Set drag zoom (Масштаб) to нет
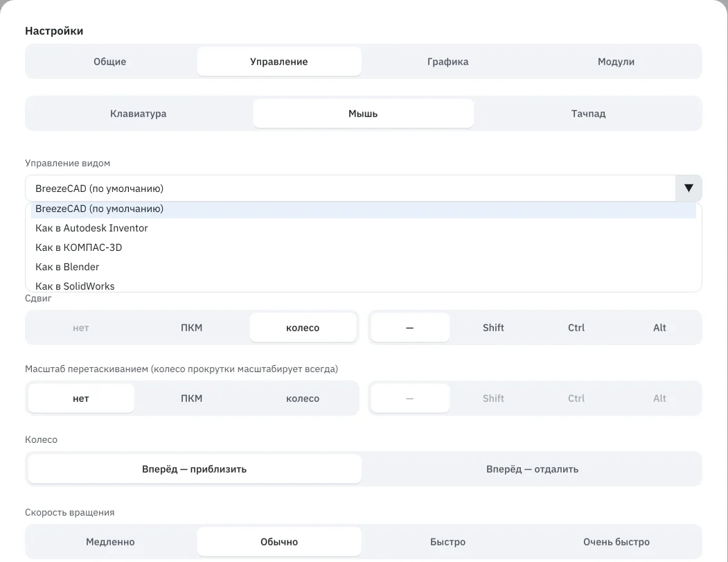The height and width of the screenshot is (562, 728). 81,398
